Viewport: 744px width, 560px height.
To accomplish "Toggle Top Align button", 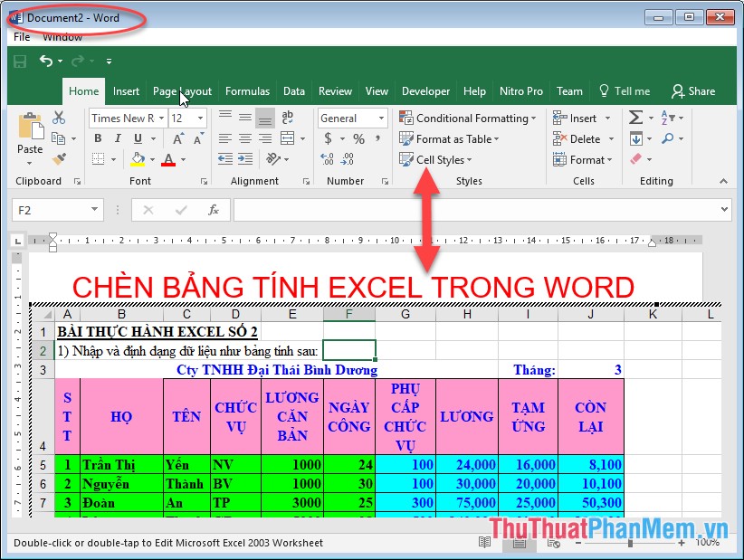I will (x=225, y=117).
